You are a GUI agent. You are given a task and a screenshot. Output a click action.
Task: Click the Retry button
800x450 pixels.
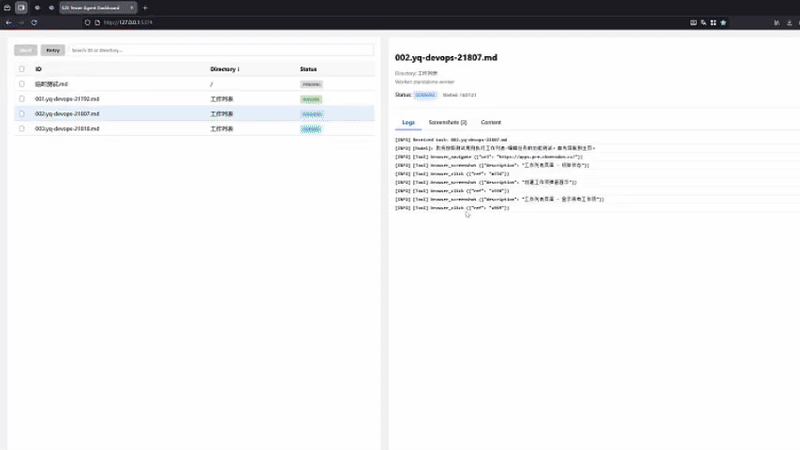click(52, 50)
